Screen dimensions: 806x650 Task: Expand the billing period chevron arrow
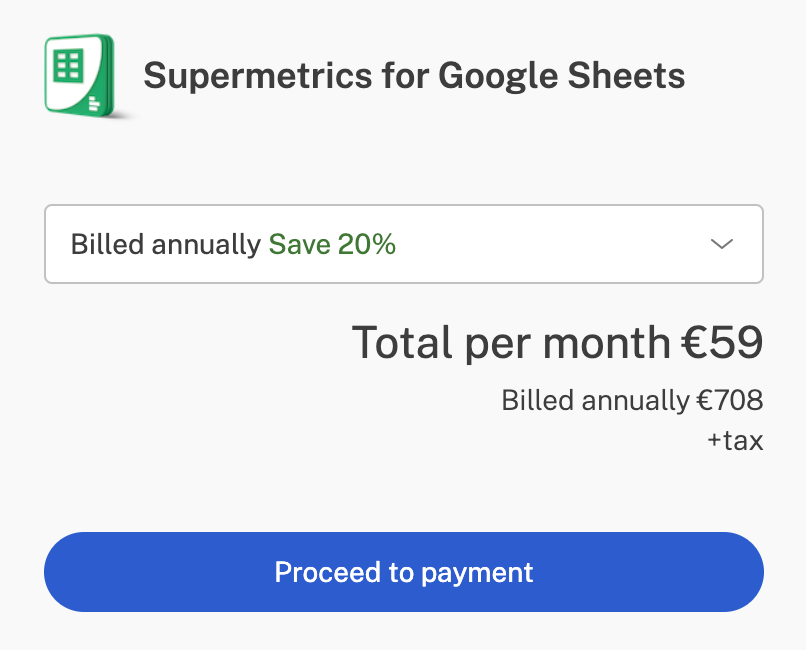pos(722,244)
